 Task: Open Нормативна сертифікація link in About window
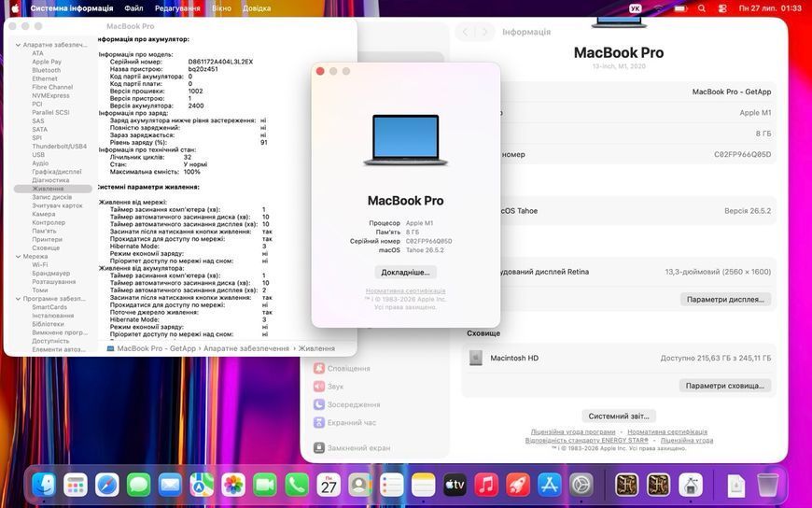coord(405,291)
